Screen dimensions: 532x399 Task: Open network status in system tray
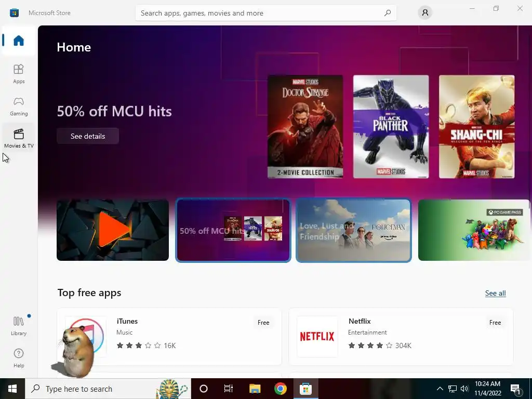point(453,389)
